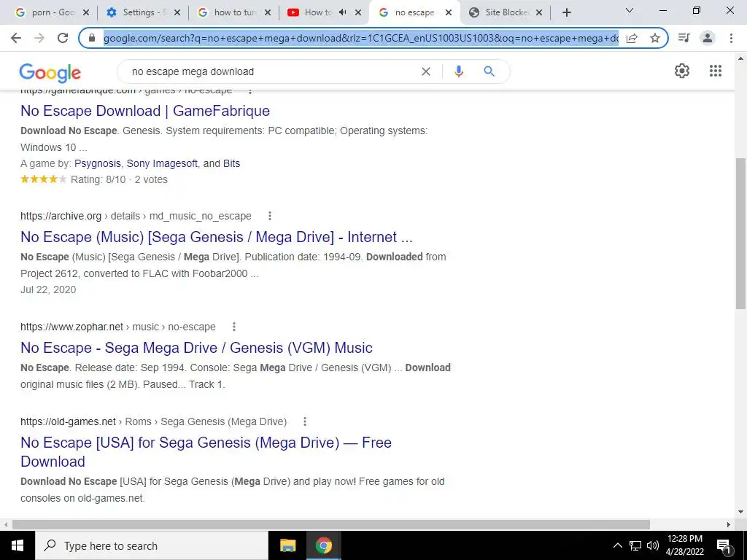Screen dimensions: 747x560
Task: Open the Psygnosis link
Action: (x=98, y=163)
